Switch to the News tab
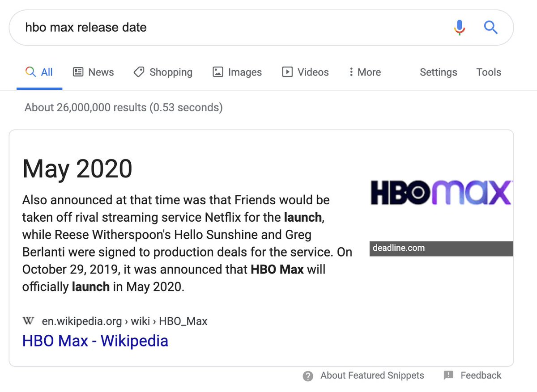 pyautogui.click(x=93, y=72)
